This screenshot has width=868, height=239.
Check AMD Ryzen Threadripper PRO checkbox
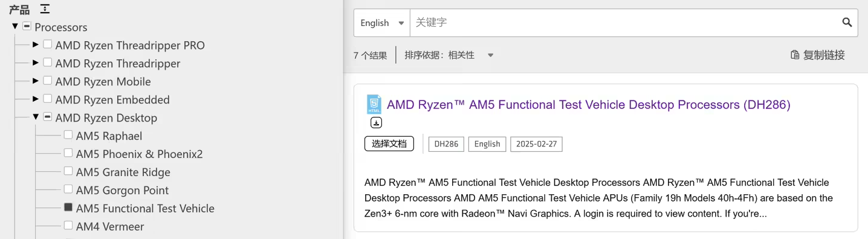coord(47,44)
